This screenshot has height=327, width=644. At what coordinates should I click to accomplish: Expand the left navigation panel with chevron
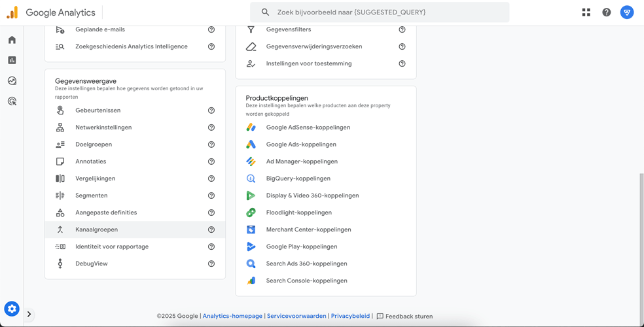coord(29,315)
